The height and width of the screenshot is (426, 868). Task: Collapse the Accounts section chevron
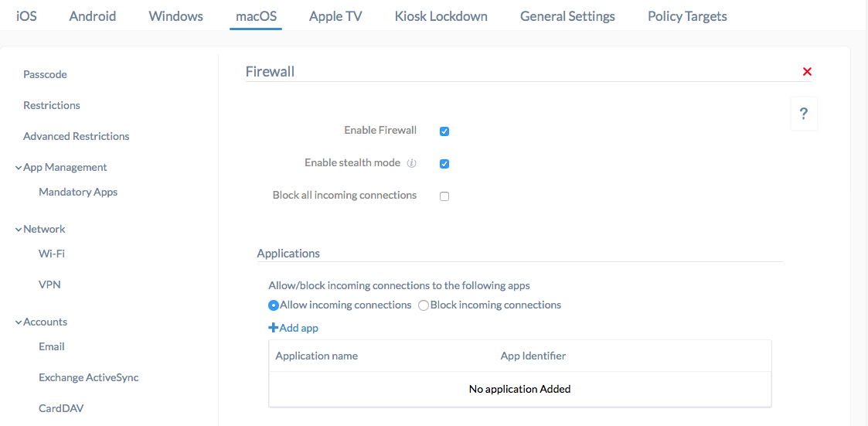(19, 322)
